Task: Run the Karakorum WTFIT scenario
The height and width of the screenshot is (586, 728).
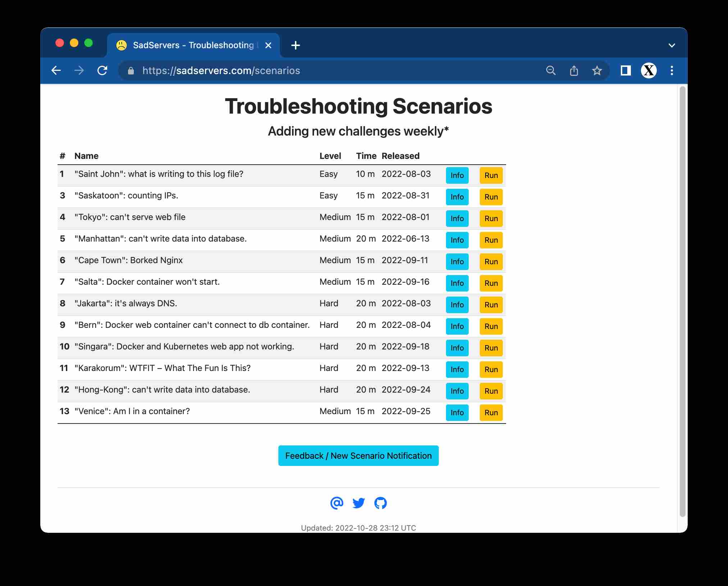Action: coord(491,370)
